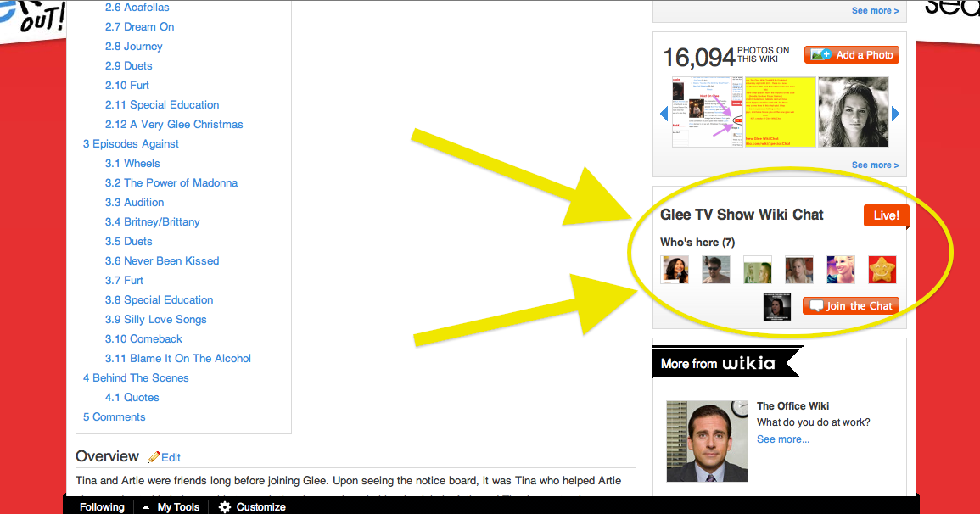Open black-and-white woman portrait thumbnail

[853, 112]
